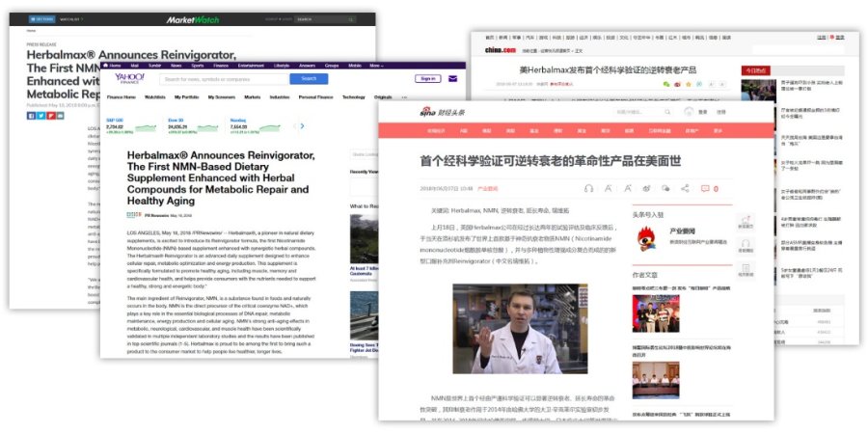Select Technology tab on Yahoo Finance
Image resolution: width=868 pixels, height=434 pixels.
click(x=354, y=96)
